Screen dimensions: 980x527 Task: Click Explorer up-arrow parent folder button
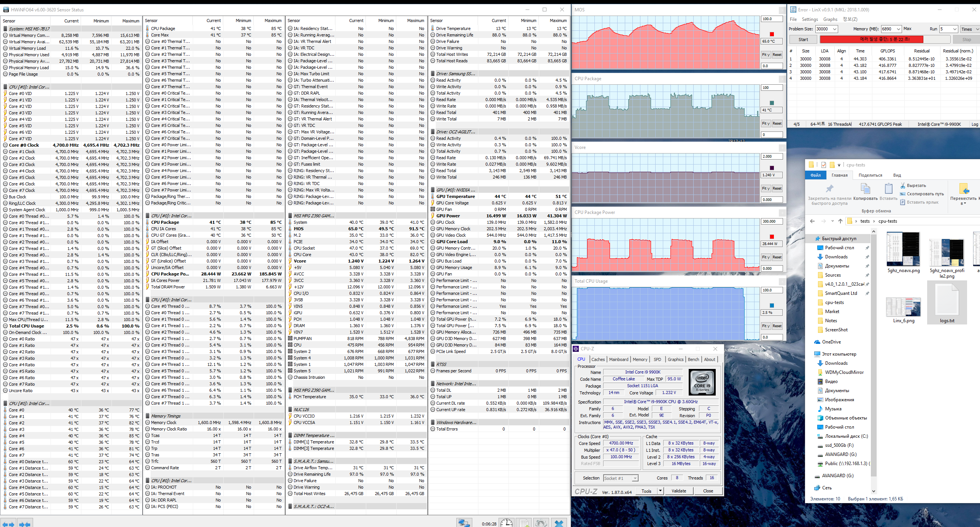pyautogui.click(x=840, y=221)
